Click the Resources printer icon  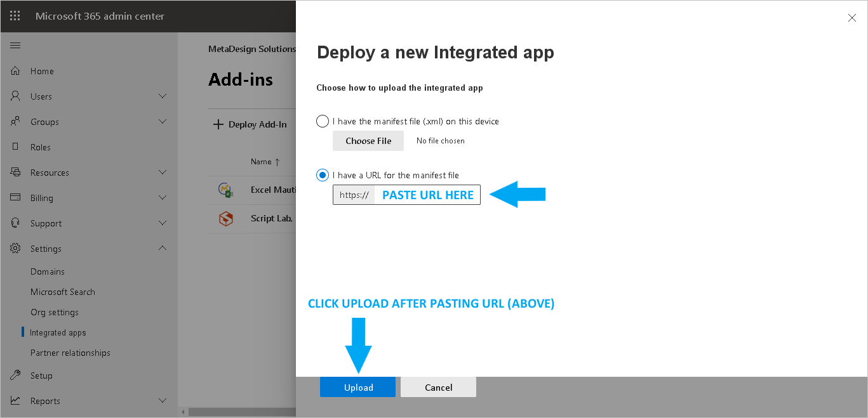[15, 173]
